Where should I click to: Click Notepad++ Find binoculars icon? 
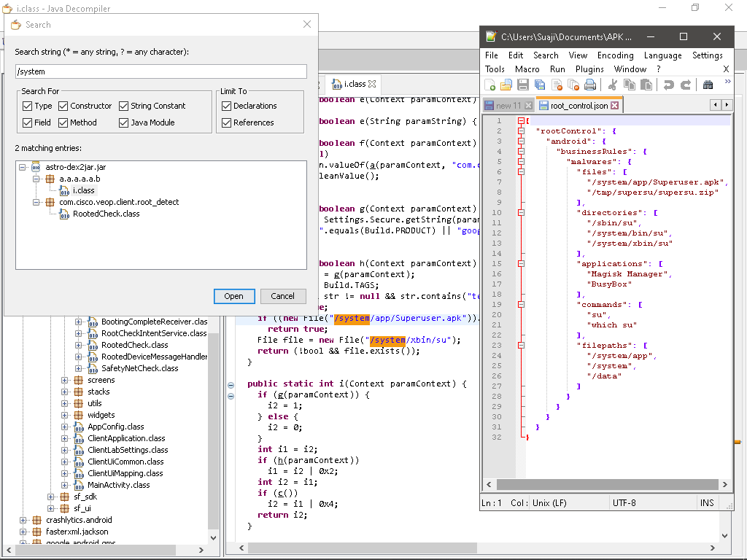pos(708,85)
